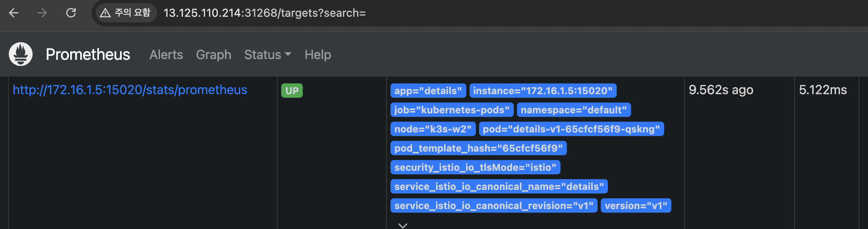Click the version="v1" label
Screen dimensions: 868x229
coord(636,205)
